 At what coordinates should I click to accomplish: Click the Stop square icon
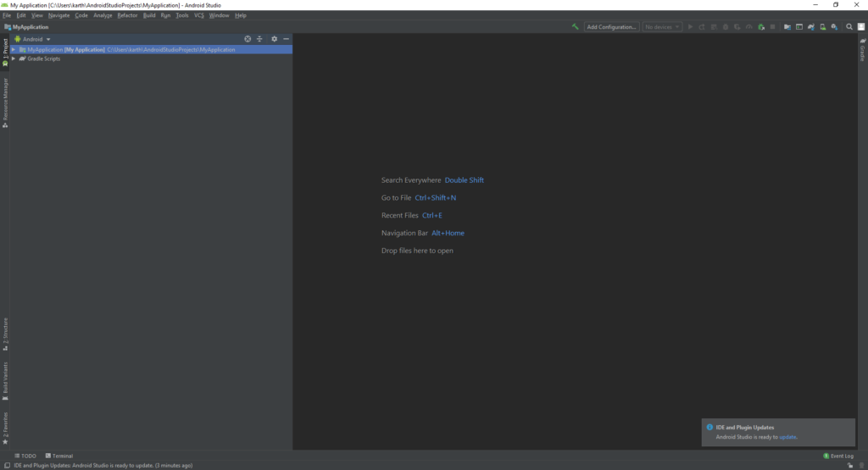coord(773,26)
